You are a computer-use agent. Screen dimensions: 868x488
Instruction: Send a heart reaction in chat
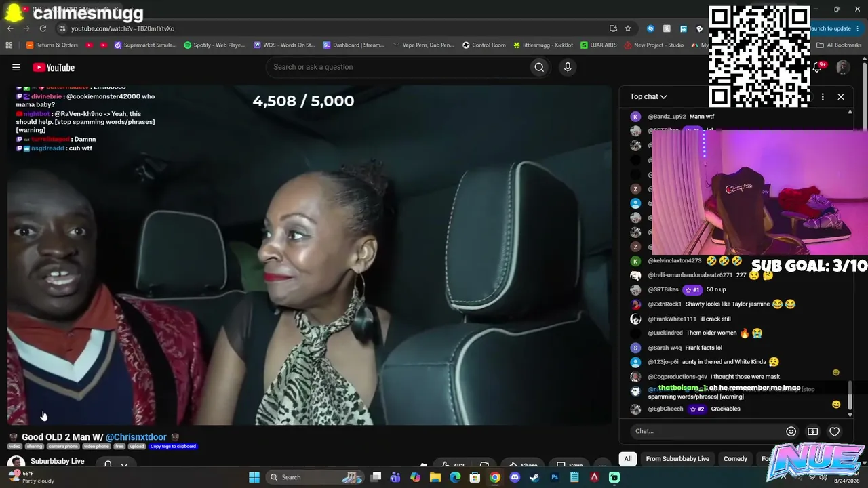tap(834, 431)
